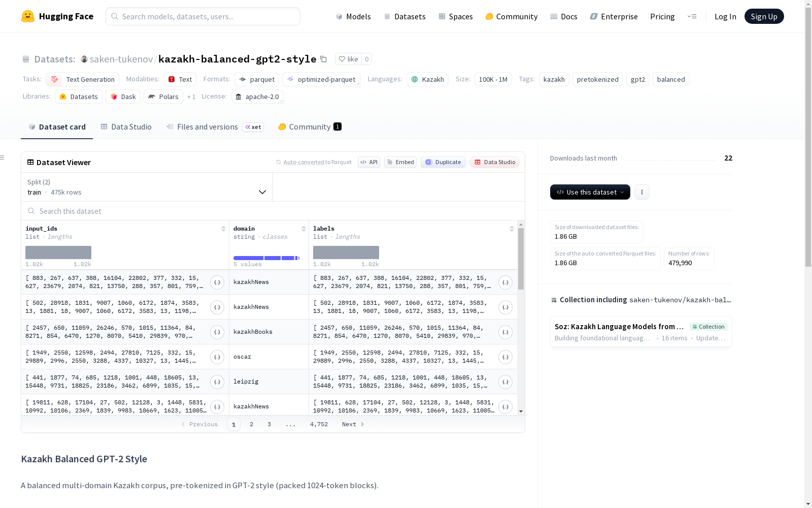Expand the Use this dataset dropdown

(590, 192)
